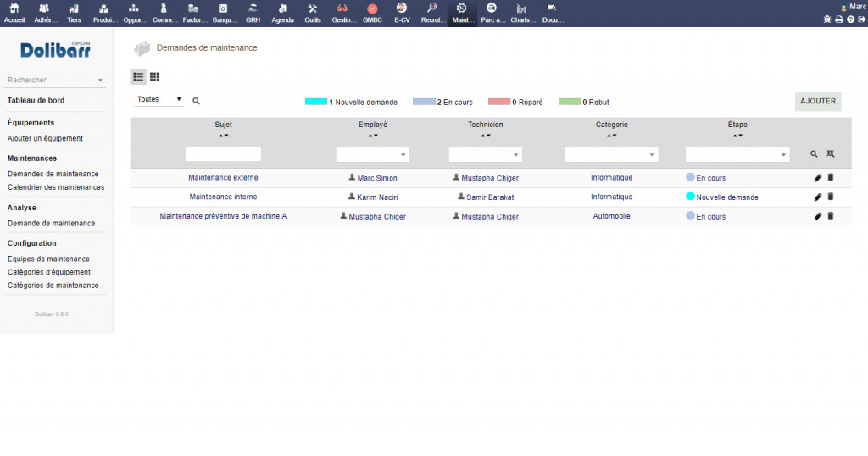868x456 pixels.
Task: Open Calendrier des maintenances in the sidebar
Action: point(56,187)
